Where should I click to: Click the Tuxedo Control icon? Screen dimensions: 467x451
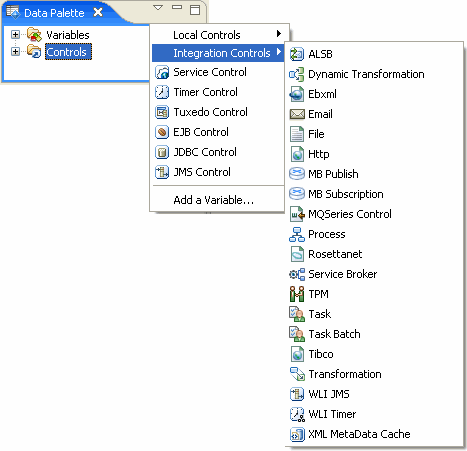tap(162, 112)
